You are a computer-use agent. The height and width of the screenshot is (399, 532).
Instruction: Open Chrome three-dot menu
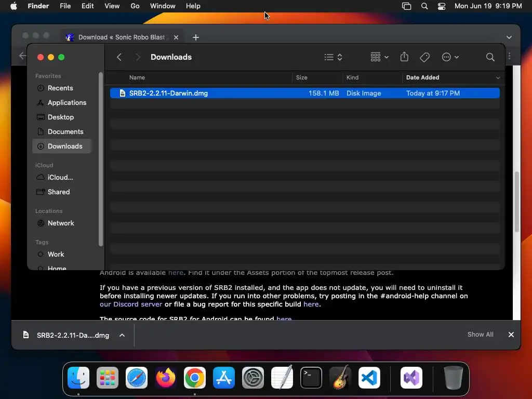(x=509, y=56)
